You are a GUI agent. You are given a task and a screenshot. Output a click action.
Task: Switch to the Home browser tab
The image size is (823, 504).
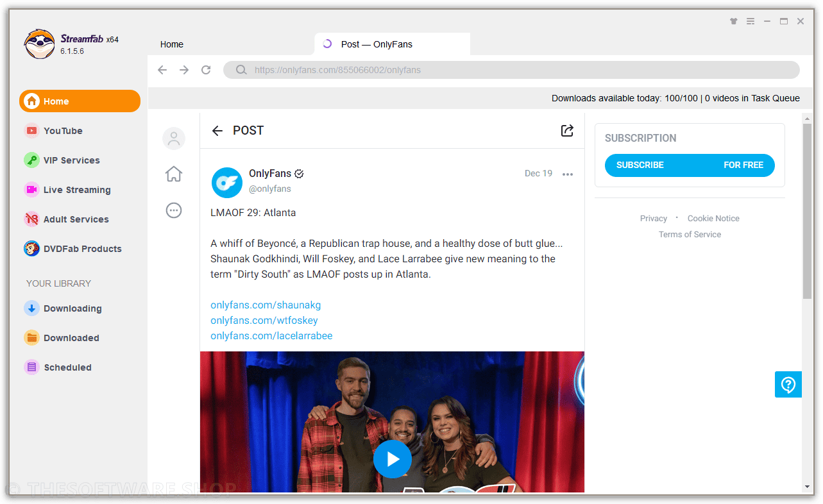[172, 44]
